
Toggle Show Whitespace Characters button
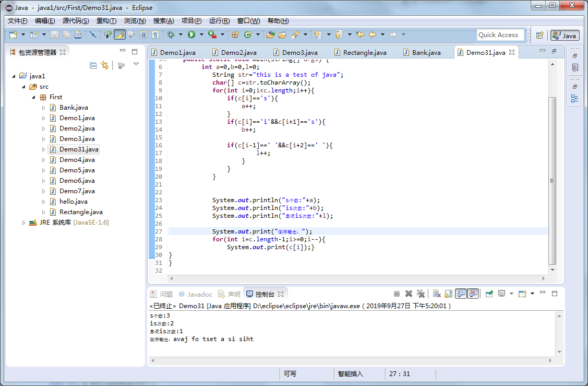(155, 35)
